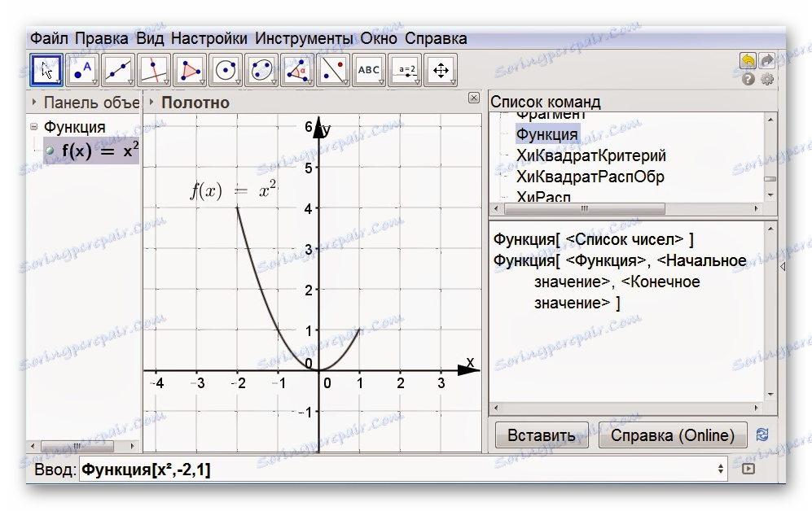
Task: Select the Ellipse tool
Action: click(x=261, y=69)
